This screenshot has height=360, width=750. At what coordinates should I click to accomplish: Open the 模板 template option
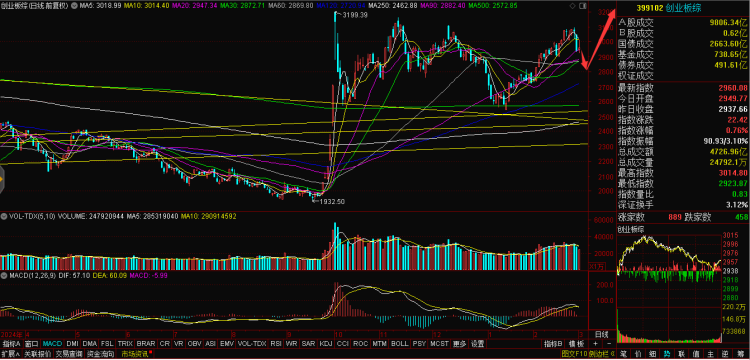tap(577, 344)
